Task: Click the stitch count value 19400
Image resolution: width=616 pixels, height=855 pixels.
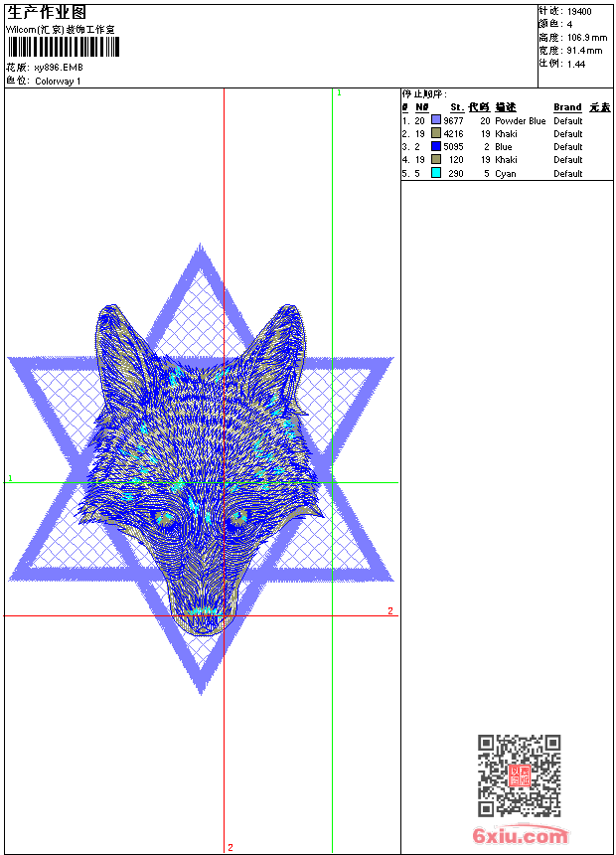Action: click(579, 12)
